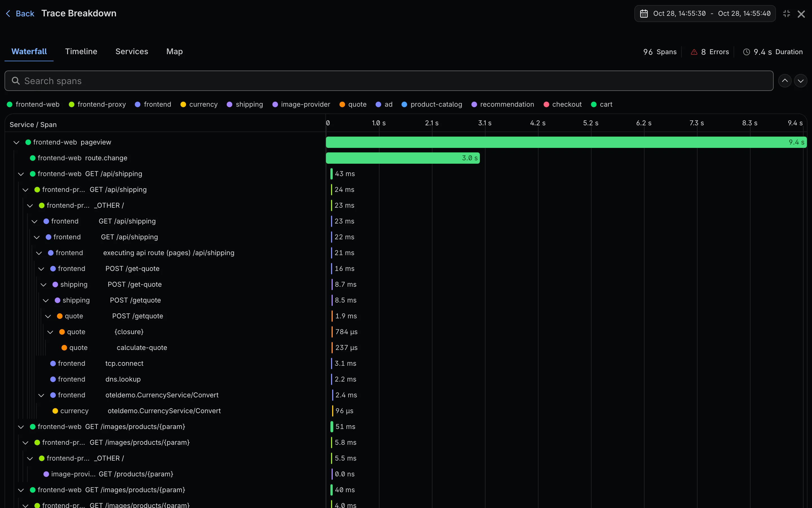Click into the Search spans field
Screen dimensions: 812x508
(x=389, y=81)
